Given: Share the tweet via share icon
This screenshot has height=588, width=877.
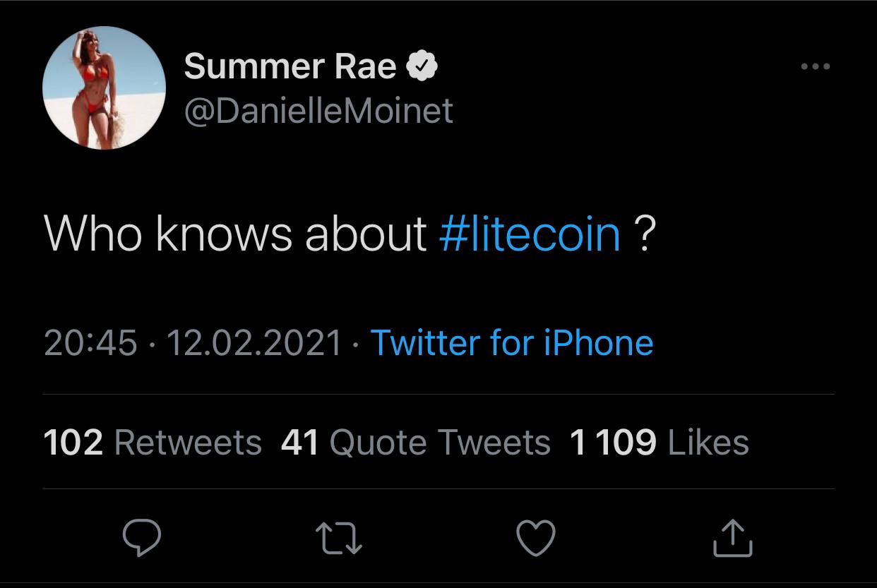Looking at the screenshot, I should tap(734, 539).
